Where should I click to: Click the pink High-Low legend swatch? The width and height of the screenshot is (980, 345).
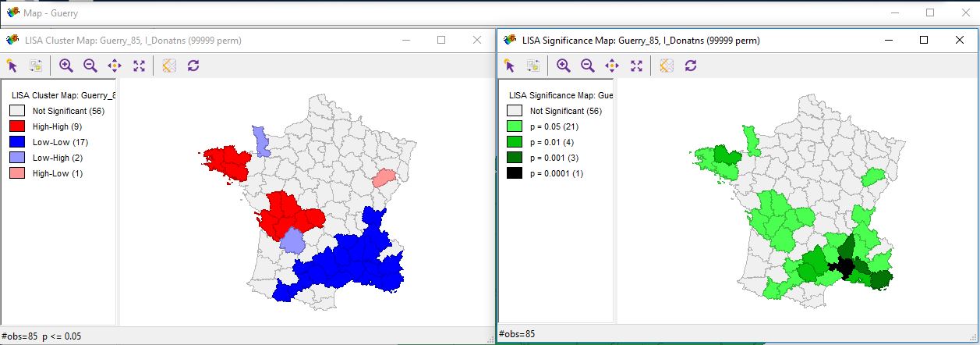pos(17,173)
